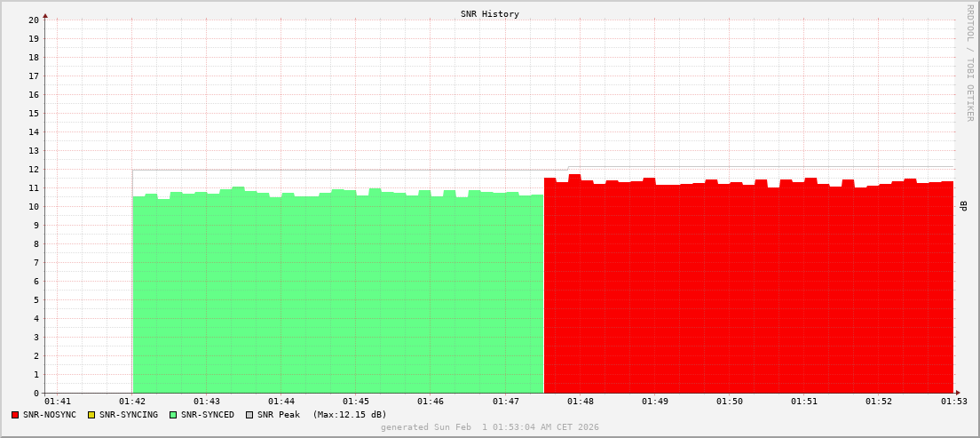Click the green SNR-SYNCED legend swatch
The image size is (980, 438).
click(x=173, y=415)
